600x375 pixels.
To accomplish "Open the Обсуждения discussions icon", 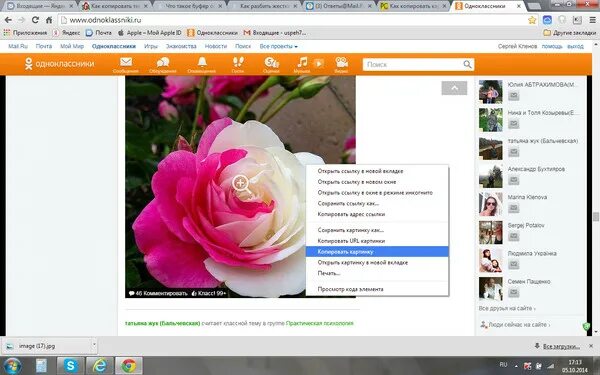I will [x=163, y=64].
